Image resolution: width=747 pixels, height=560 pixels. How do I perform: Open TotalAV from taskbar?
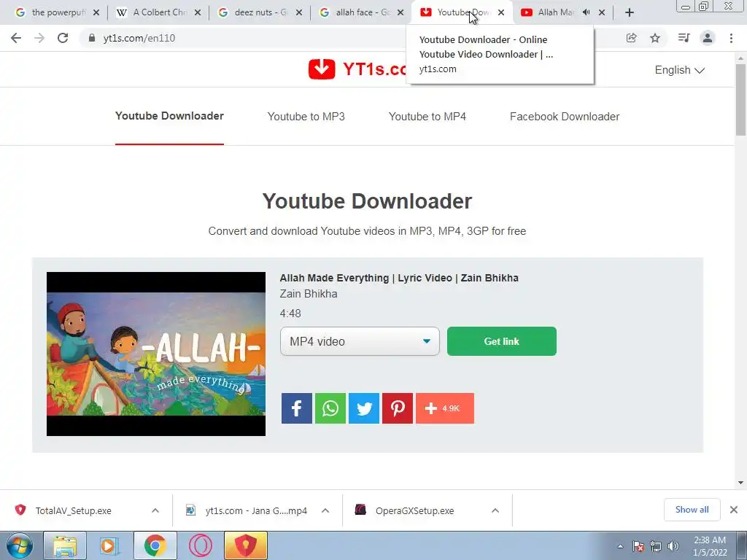[x=245, y=545]
